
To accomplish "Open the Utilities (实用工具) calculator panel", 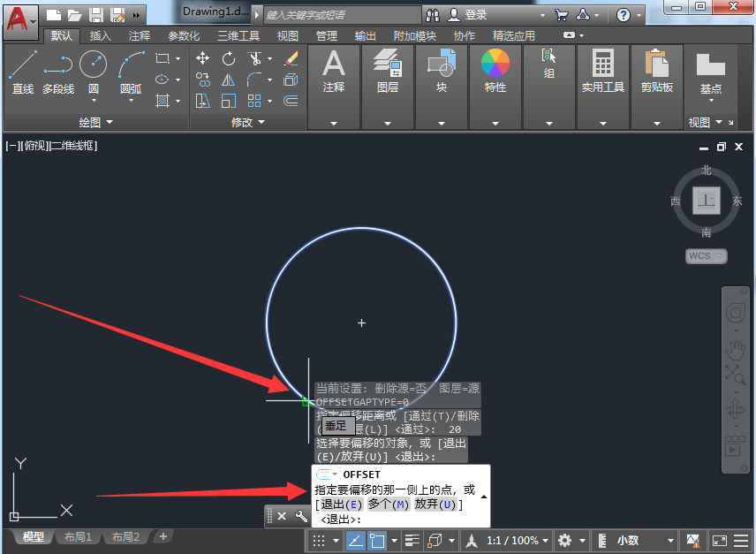I will tap(602, 72).
